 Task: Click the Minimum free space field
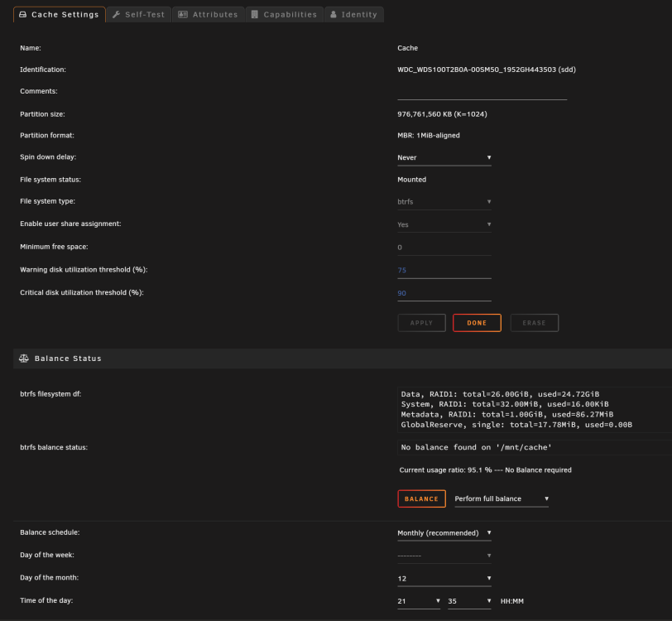[x=444, y=248]
